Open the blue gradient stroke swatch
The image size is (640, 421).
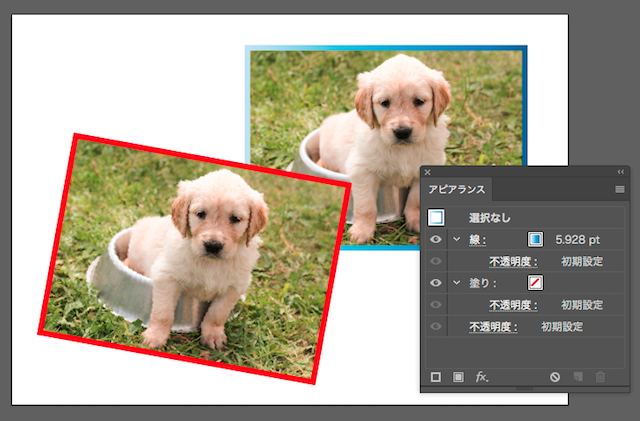535,239
